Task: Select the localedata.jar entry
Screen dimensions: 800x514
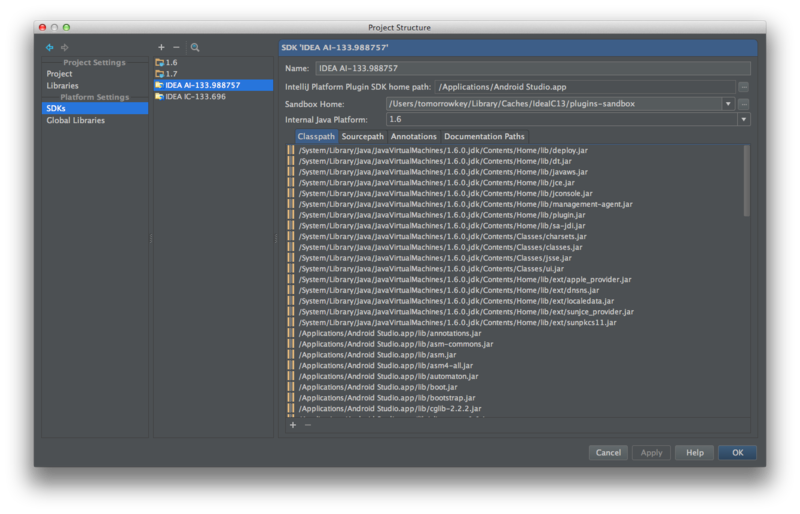Action: click(514, 301)
